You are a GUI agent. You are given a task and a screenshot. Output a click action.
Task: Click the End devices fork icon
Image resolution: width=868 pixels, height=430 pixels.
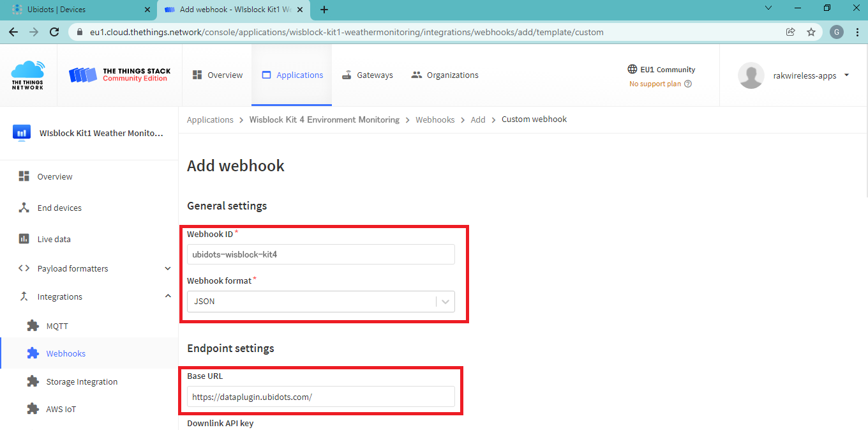(24, 208)
